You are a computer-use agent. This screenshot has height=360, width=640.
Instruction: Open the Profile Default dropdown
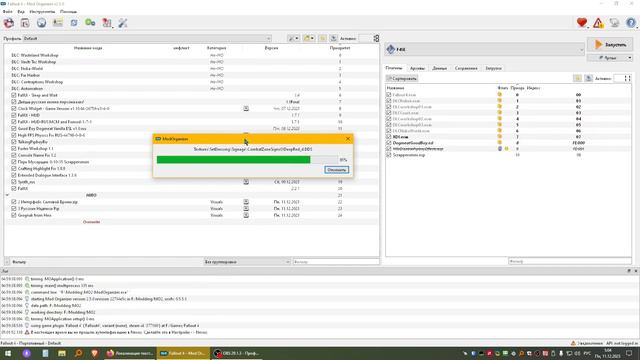(147, 38)
